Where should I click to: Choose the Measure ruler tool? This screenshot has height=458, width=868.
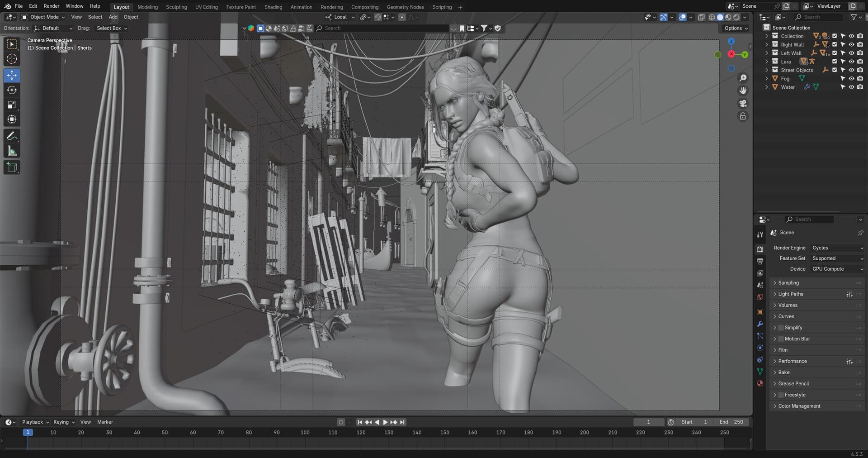12,152
